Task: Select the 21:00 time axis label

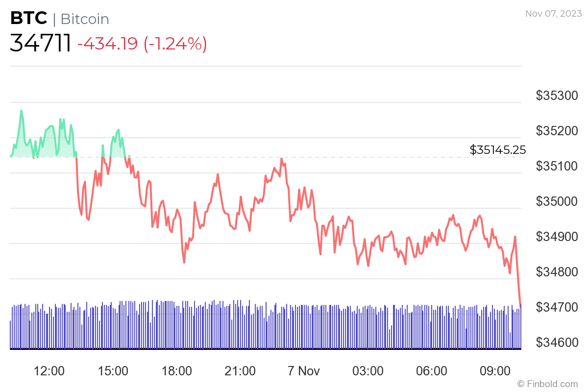Action: [x=241, y=370]
